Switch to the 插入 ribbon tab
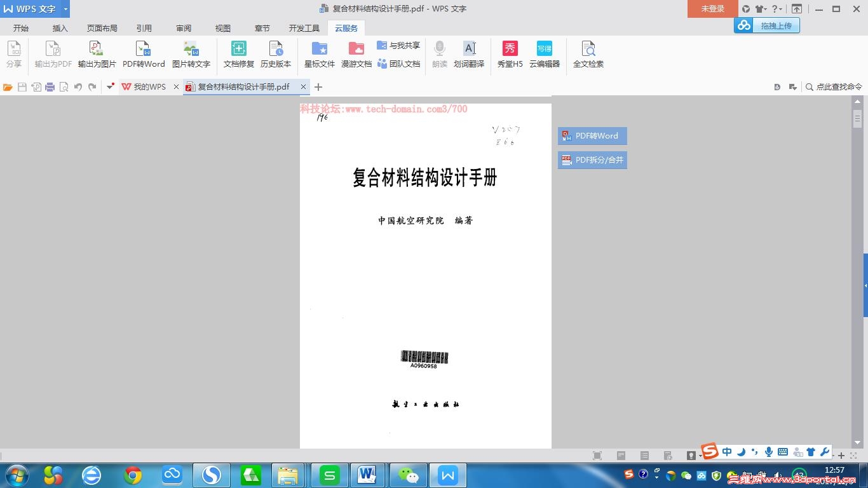 point(60,28)
